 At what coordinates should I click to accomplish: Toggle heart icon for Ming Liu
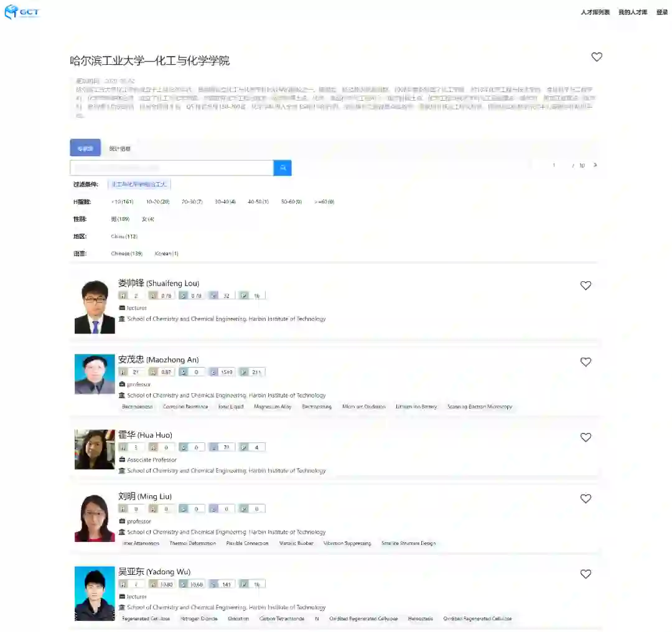[x=586, y=498]
